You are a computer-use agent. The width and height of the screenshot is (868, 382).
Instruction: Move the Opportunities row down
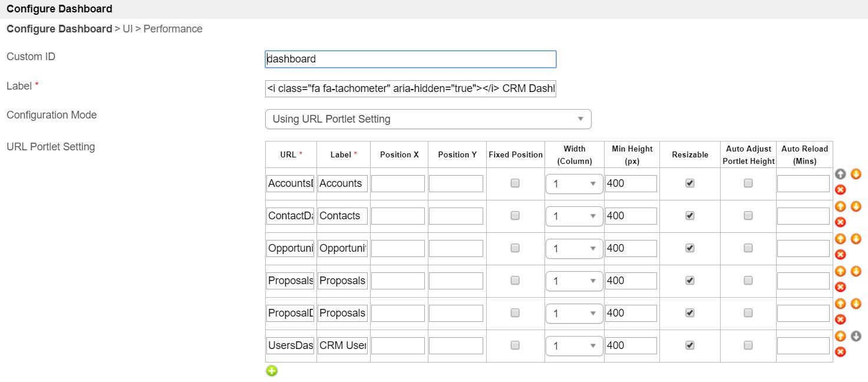856,239
